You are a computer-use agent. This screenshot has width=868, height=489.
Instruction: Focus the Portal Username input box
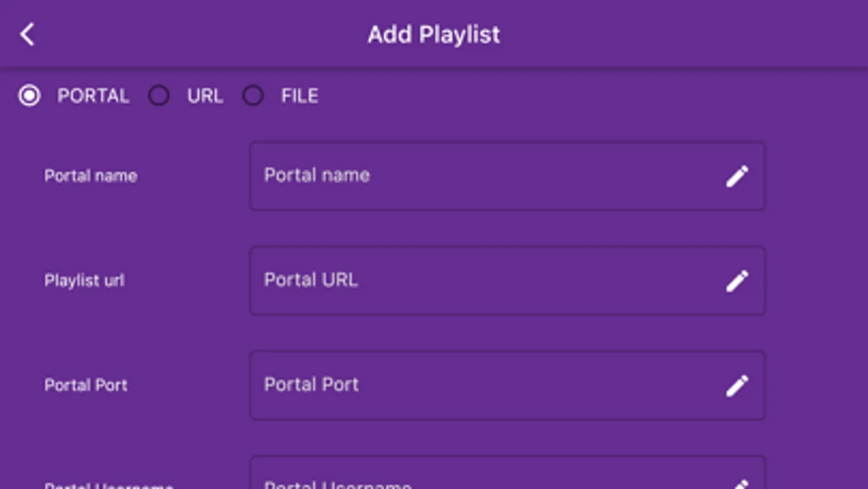point(508,473)
